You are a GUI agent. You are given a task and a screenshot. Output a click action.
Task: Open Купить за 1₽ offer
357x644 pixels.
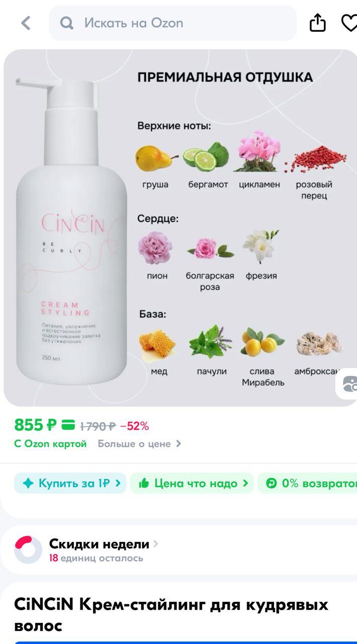(x=70, y=484)
